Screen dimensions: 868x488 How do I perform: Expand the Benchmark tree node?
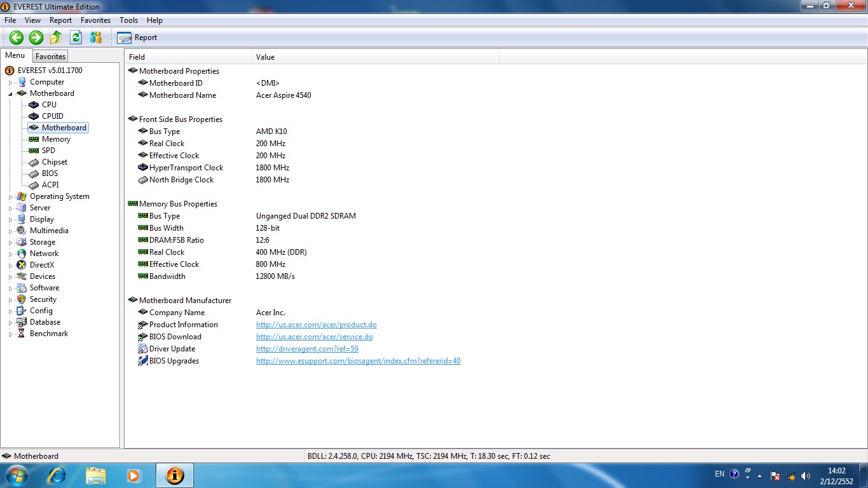[10, 334]
